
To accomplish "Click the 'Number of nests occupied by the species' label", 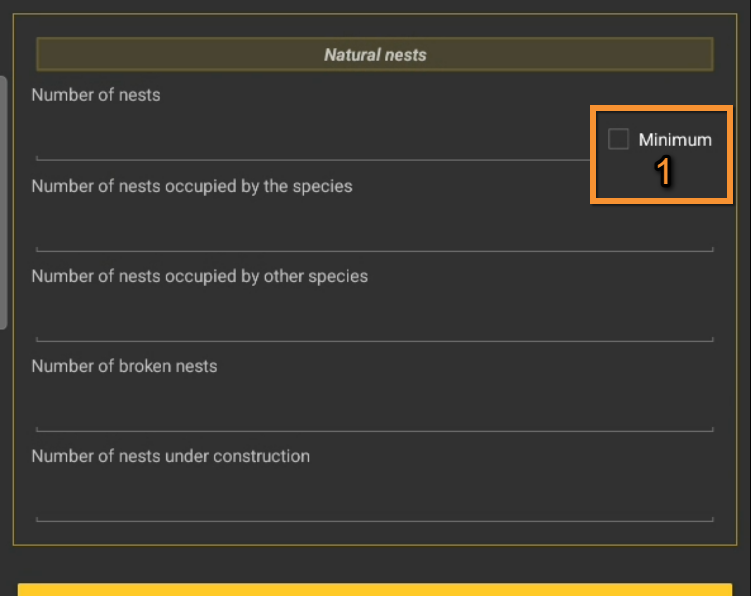I will (192, 186).
